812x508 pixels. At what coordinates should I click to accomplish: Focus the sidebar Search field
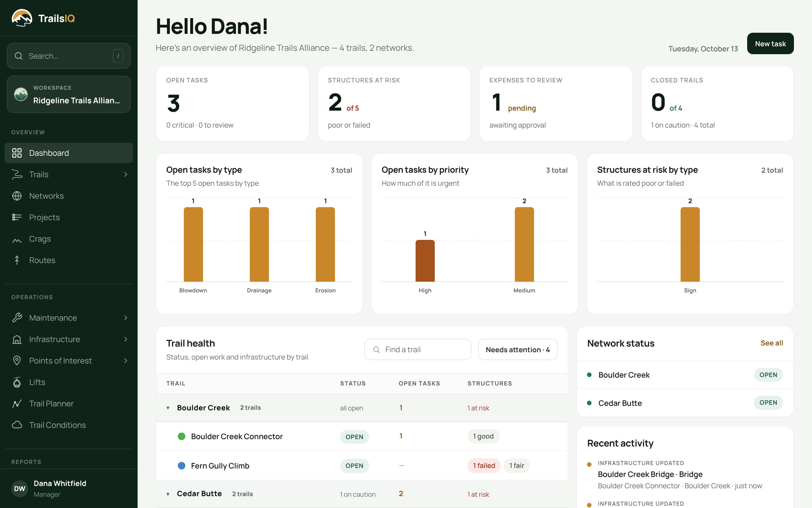tap(69, 56)
